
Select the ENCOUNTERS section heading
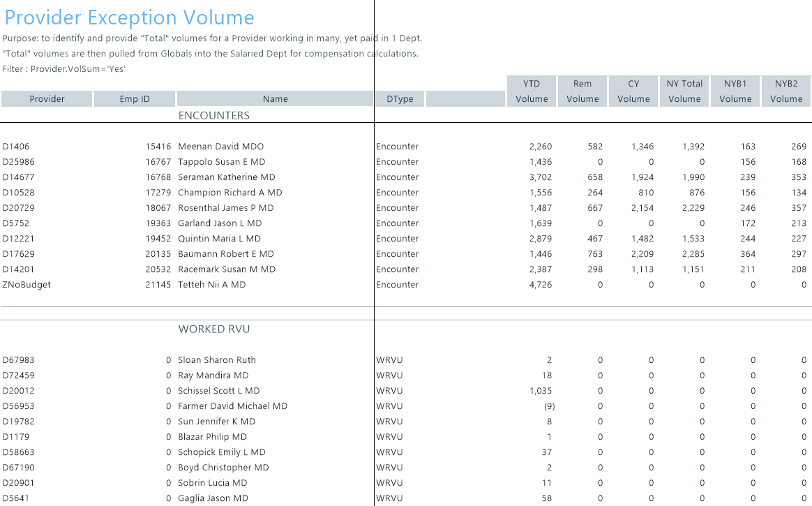point(213,116)
